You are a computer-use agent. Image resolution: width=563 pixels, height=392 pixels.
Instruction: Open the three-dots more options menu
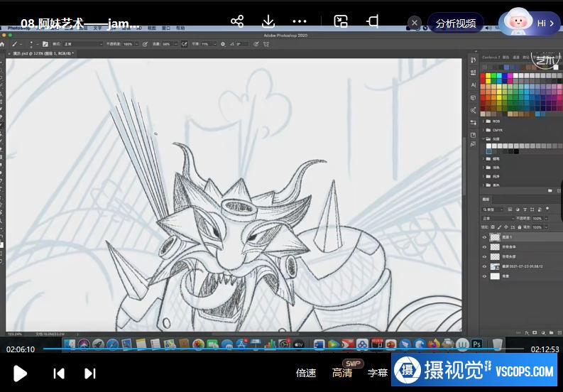tap(300, 21)
